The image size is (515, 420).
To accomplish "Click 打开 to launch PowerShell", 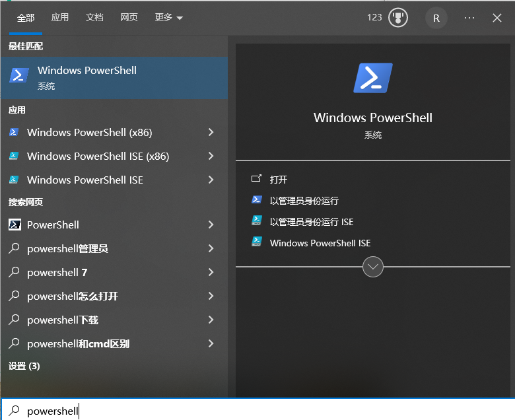I will [279, 180].
